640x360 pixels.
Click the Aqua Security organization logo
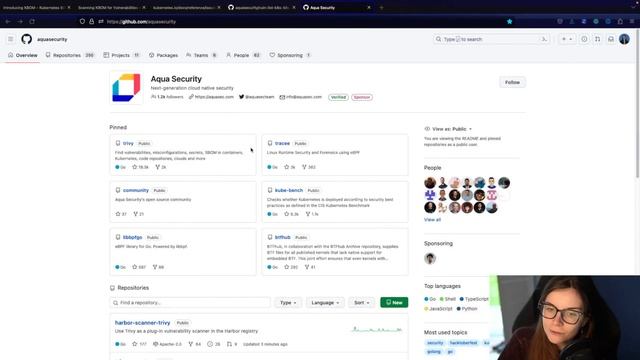(126, 87)
